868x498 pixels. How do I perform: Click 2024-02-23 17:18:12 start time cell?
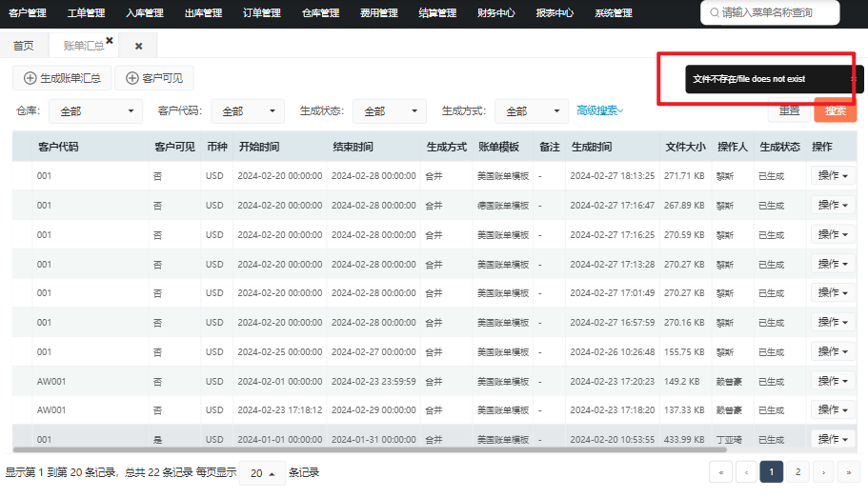(279, 410)
